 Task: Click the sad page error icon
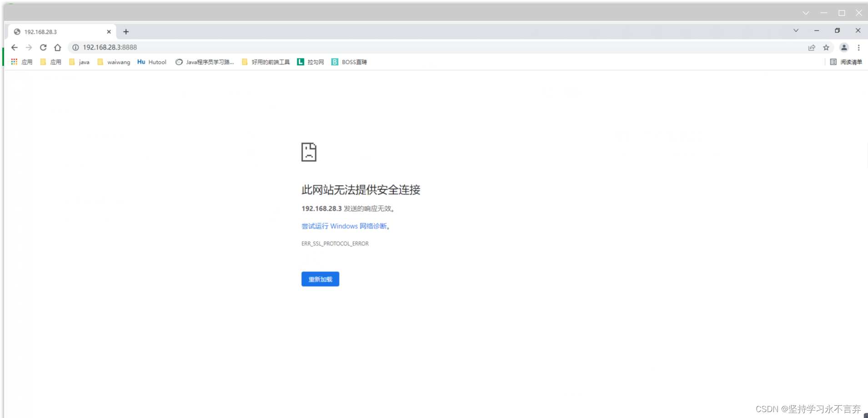(x=309, y=152)
